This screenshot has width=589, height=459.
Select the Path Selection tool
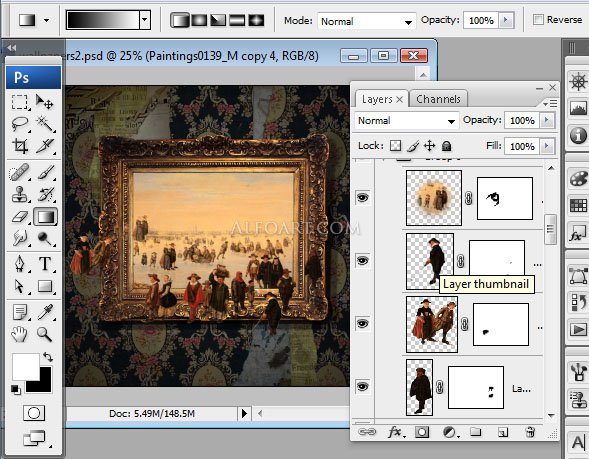(20, 286)
